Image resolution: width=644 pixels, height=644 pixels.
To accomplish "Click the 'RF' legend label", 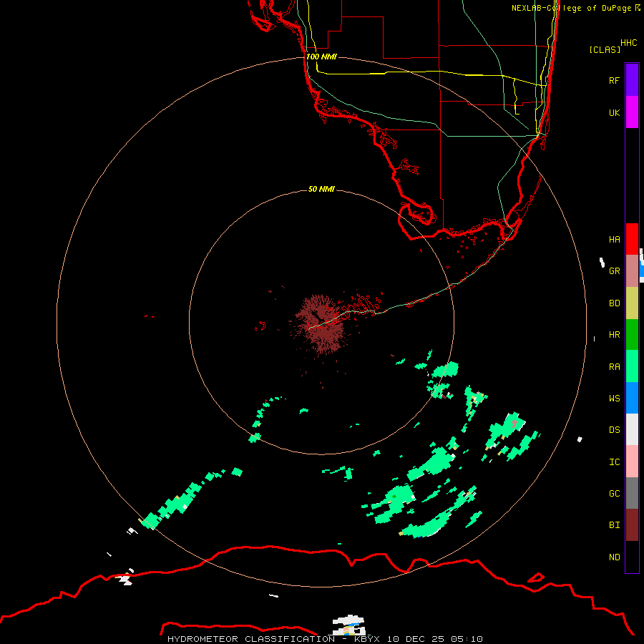I will (614, 80).
